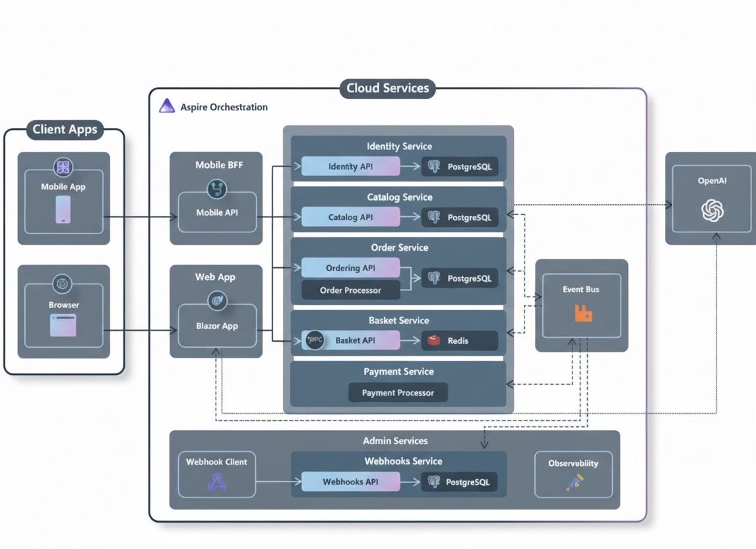
Task: Select the browser window icon under Browser
Action: pos(63,325)
